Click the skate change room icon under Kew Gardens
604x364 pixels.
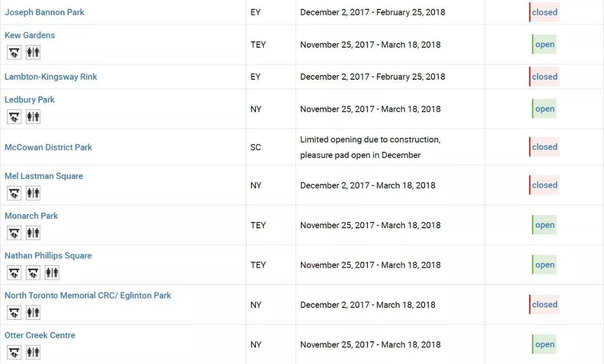click(x=14, y=52)
